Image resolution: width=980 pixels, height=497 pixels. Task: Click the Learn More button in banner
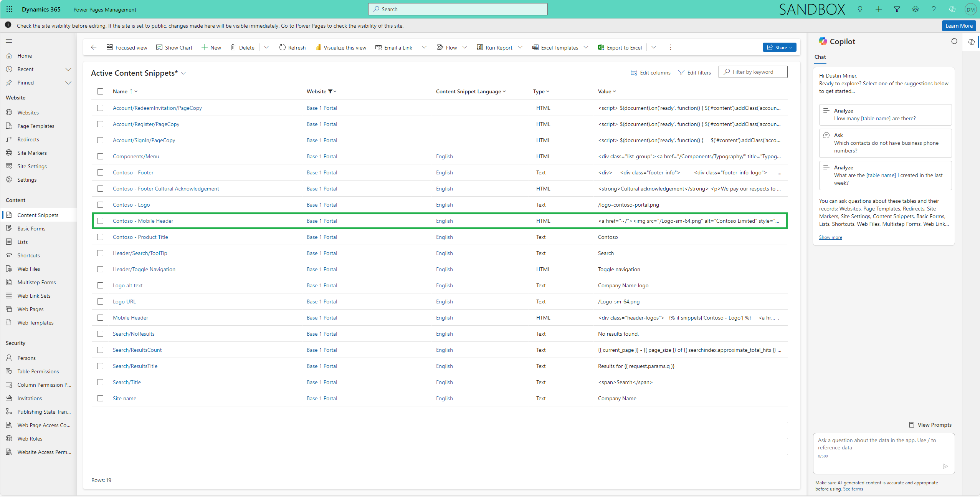click(959, 26)
